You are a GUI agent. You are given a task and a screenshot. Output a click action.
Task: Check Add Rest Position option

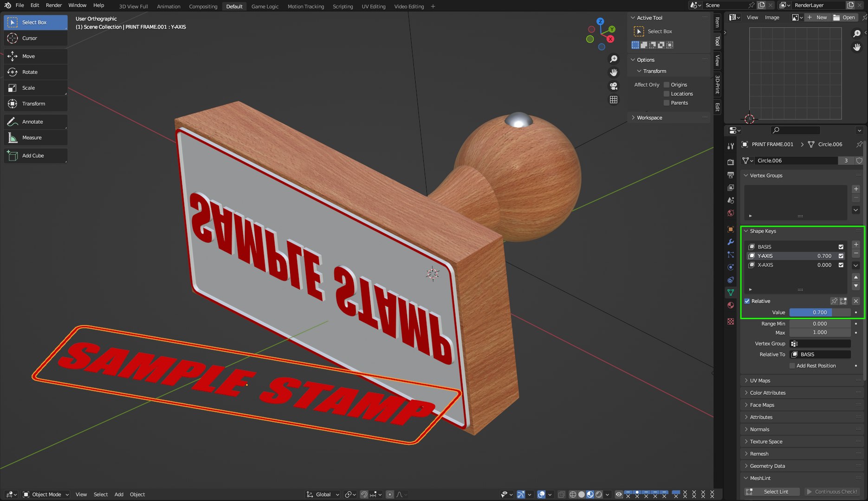[792, 366]
